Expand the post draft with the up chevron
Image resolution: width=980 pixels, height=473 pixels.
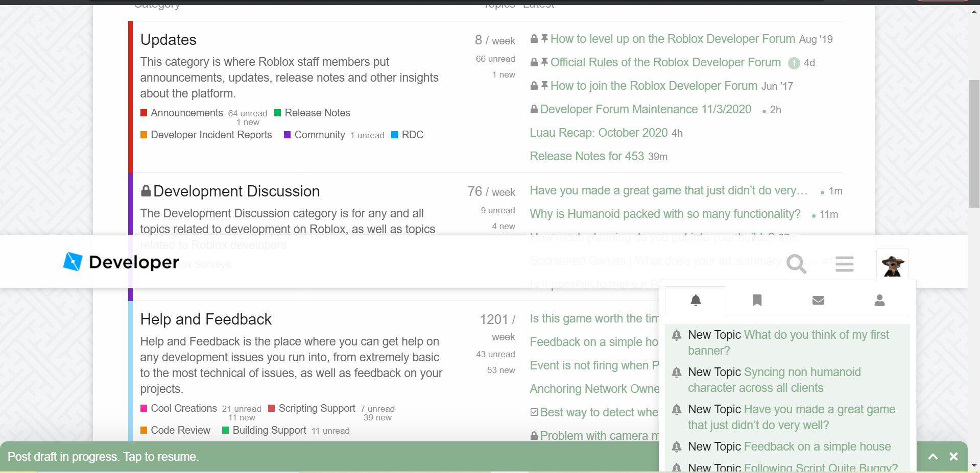point(933,457)
